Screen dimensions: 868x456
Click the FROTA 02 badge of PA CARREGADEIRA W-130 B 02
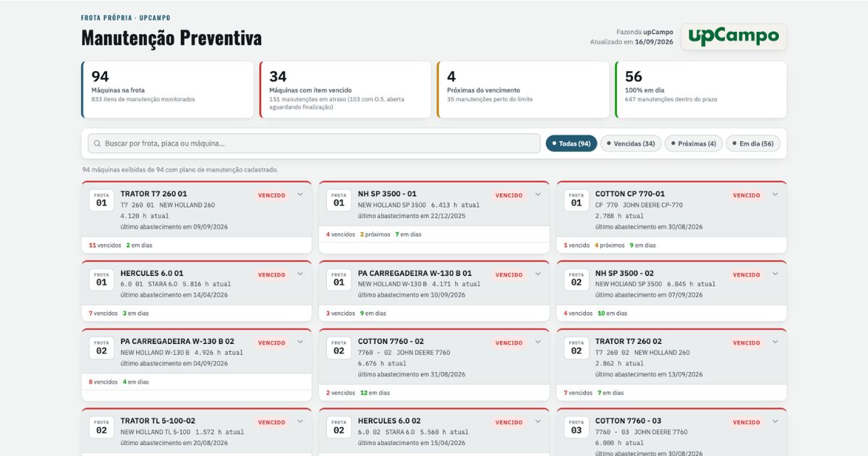(x=102, y=348)
